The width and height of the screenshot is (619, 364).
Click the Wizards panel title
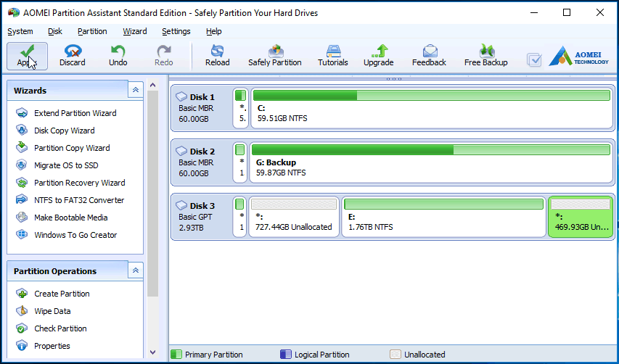(x=30, y=91)
